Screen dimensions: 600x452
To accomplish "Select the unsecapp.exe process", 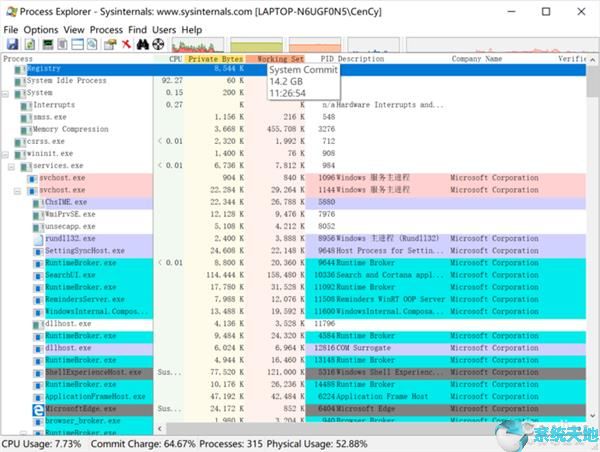I will 293,227.
